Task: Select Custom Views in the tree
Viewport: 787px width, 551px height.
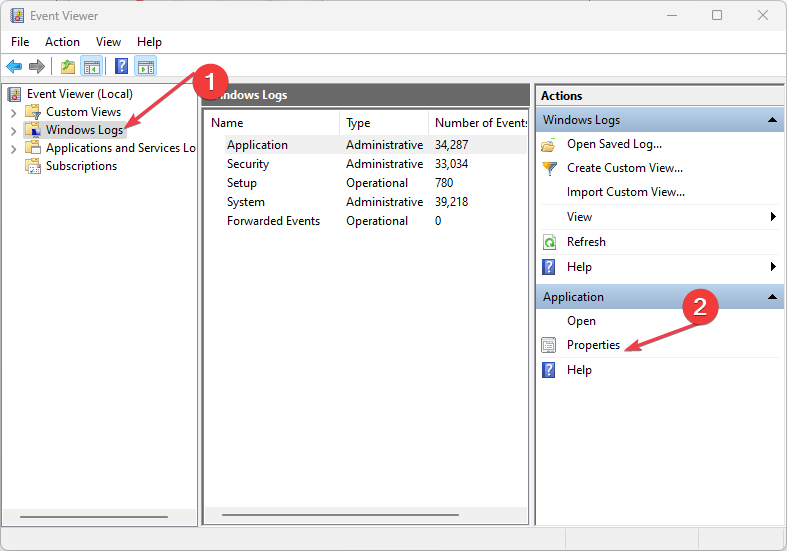Action: pos(83,112)
